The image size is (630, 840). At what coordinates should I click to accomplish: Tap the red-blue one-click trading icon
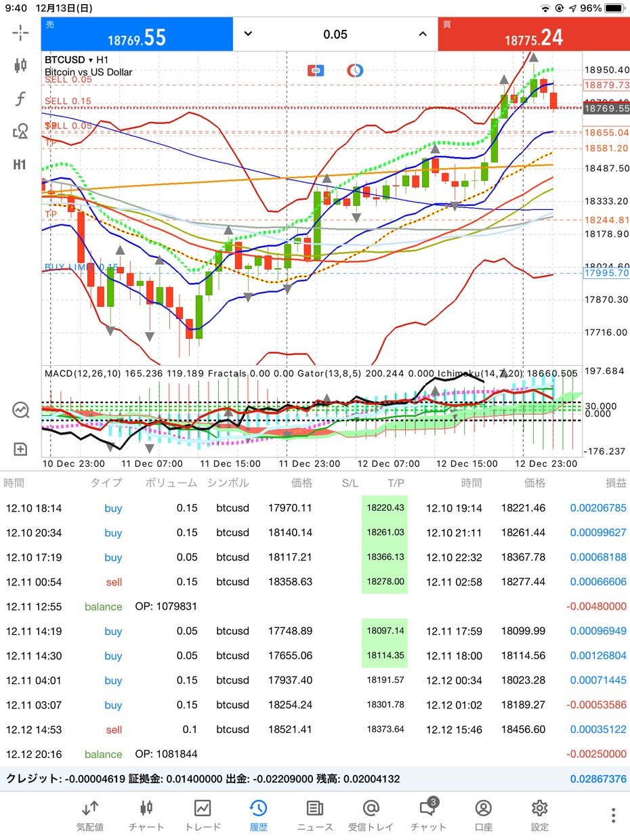(x=316, y=70)
